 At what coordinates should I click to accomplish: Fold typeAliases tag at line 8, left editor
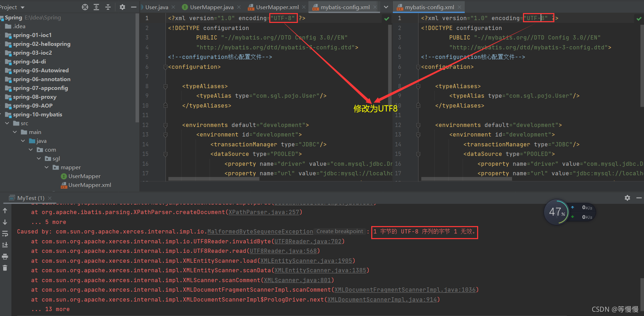click(165, 86)
